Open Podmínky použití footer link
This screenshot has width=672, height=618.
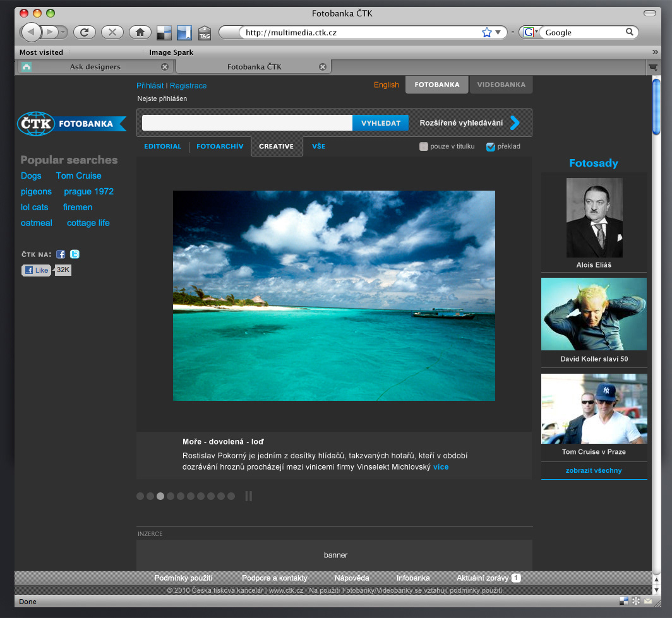click(183, 578)
